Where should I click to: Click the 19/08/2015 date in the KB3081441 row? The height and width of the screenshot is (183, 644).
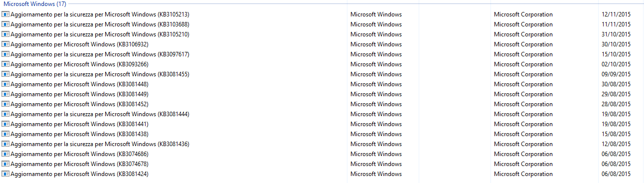(x=616, y=124)
